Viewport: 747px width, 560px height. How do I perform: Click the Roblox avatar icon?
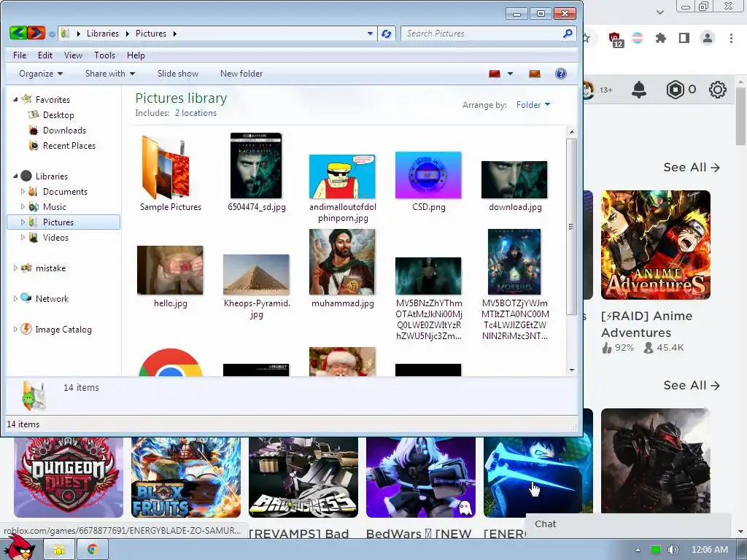pyautogui.click(x=589, y=90)
